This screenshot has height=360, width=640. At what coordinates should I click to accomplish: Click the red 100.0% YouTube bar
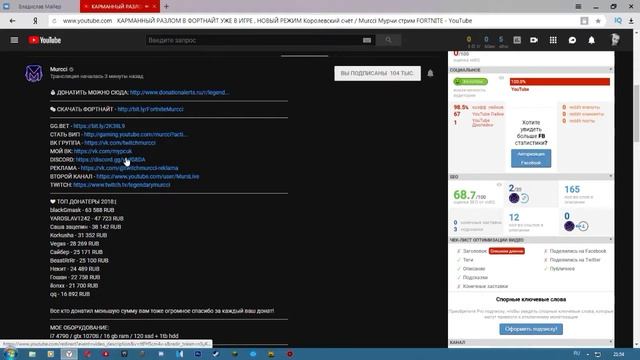560,82
